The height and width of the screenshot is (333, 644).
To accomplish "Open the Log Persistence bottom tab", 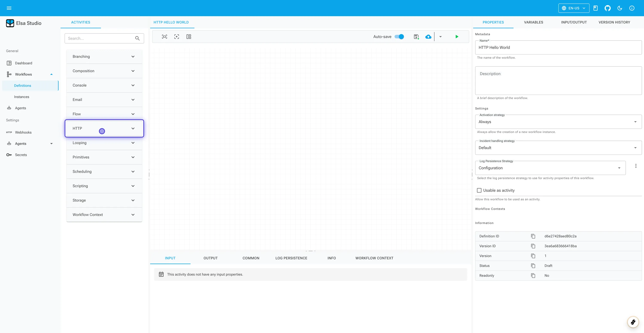I will point(291,258).
